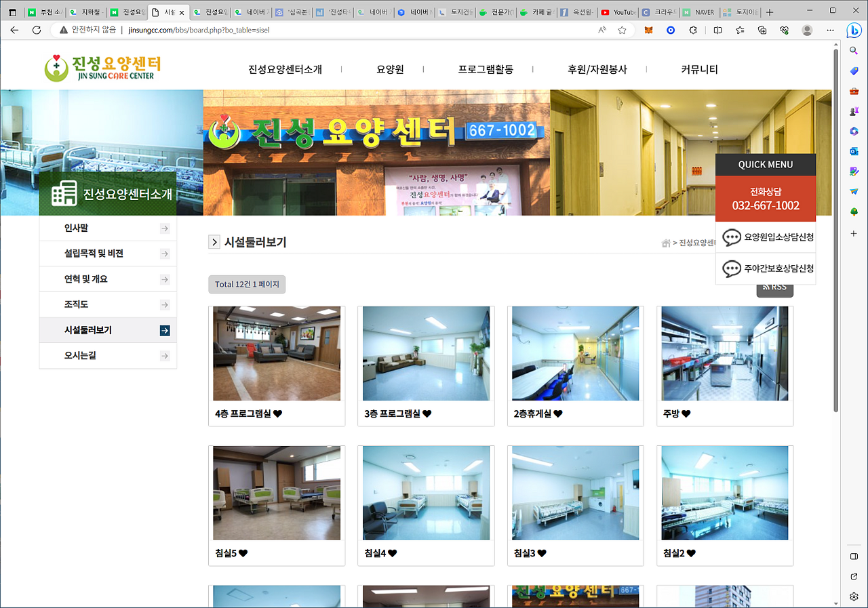Viewport: 868px width, 608px height.
Task: Click the Jin Sung Care Center logo
Action: 102,68
